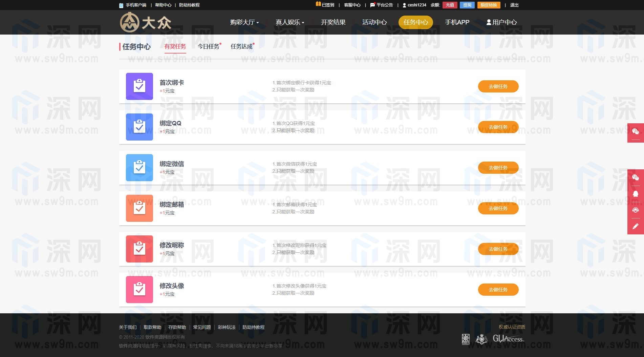
Task: Open customer service headset icon in sidebar
Action: pos(636,210)
